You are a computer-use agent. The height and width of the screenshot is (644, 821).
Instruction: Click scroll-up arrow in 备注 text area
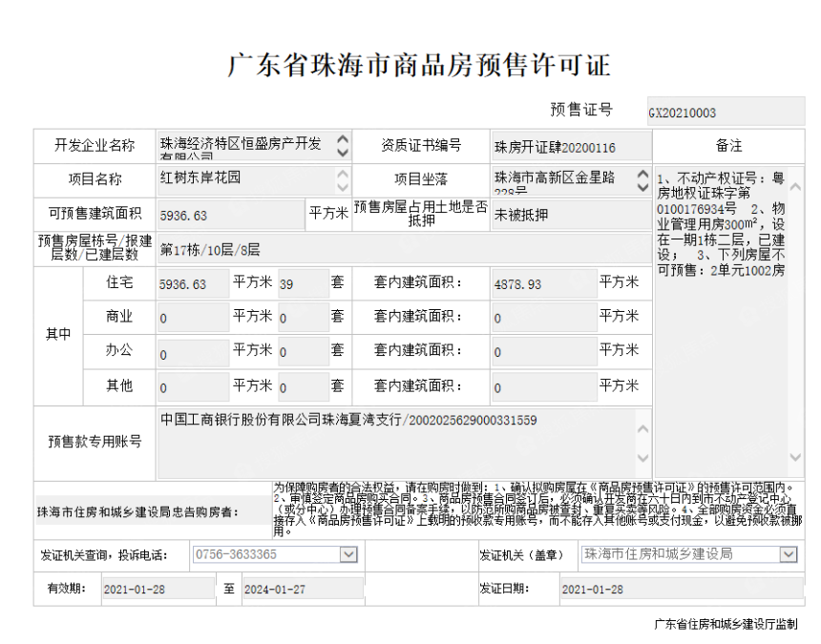pos(795,186)
